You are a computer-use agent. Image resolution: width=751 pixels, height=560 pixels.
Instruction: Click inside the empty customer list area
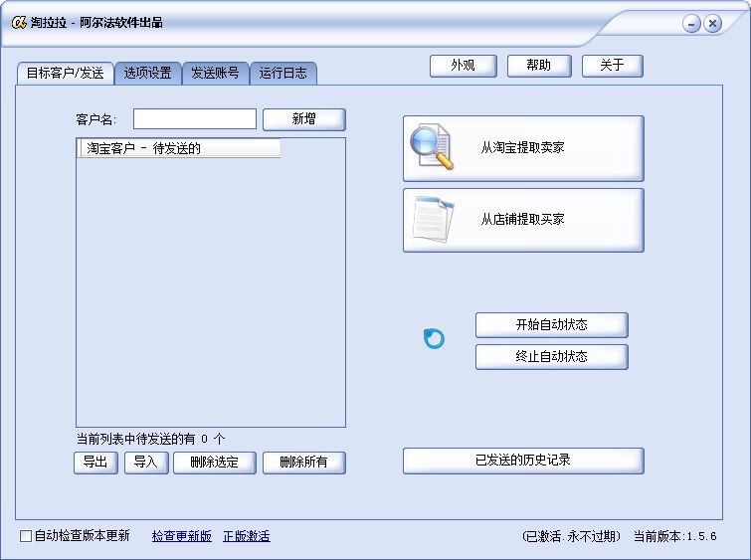click(x=211, y=292)
